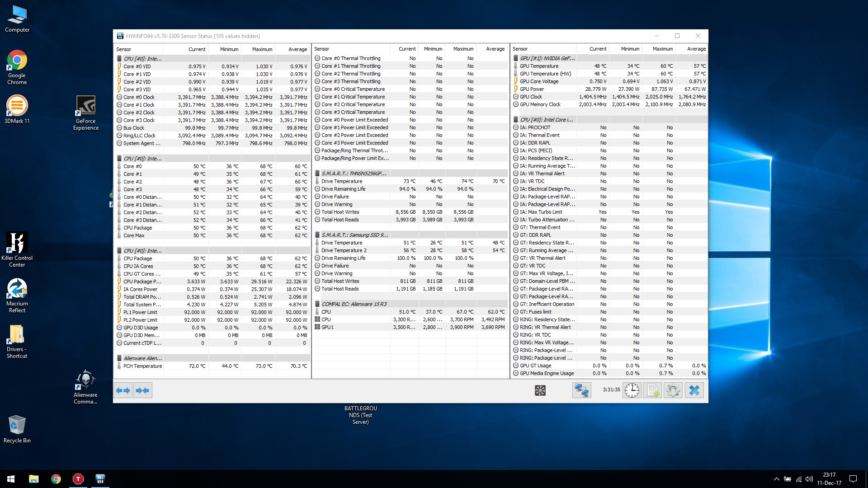868x488 pixels.
Task: Open Chrome from the taskbar
Action: point(56,479)
